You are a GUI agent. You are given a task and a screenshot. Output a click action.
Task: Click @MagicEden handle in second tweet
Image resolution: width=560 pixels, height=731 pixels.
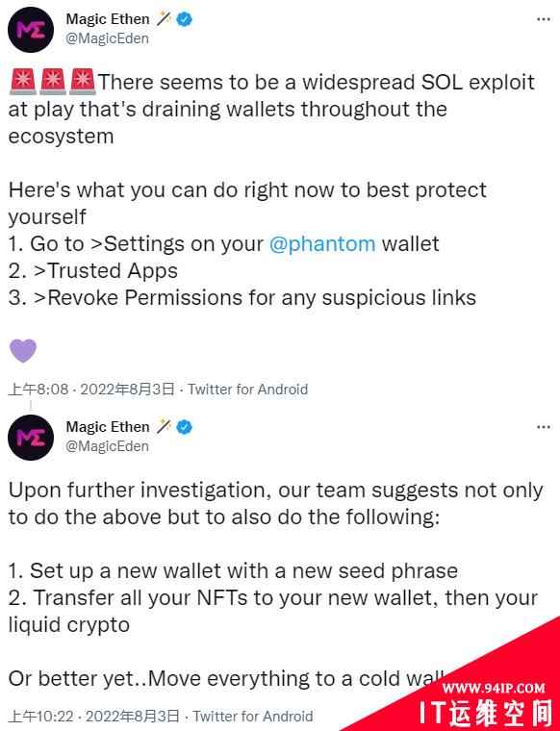[107, 446]
